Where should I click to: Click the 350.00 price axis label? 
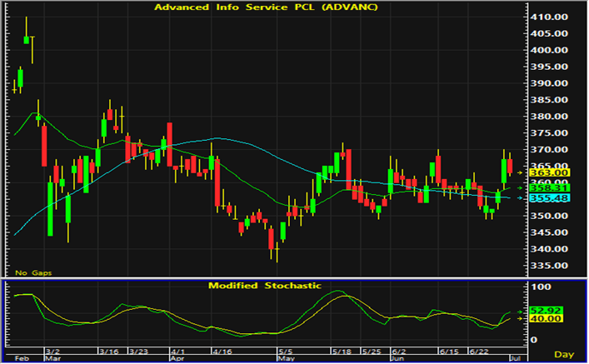click(549, 216)
